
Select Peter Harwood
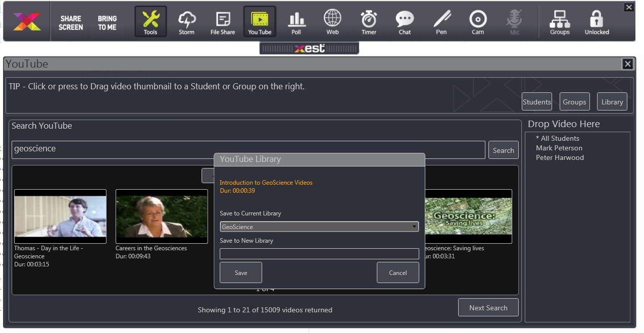560,157
